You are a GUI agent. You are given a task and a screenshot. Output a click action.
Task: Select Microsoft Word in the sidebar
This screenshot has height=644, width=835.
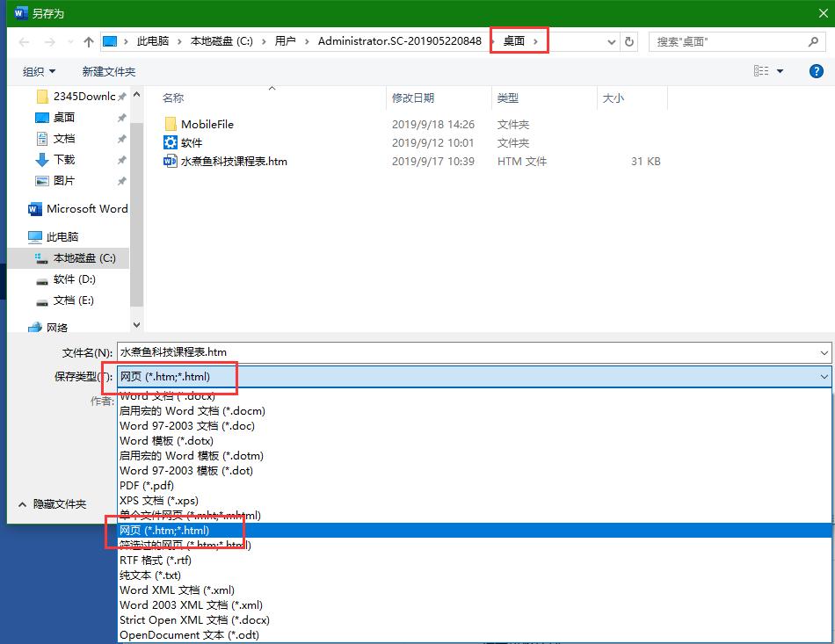pos(80,208)
